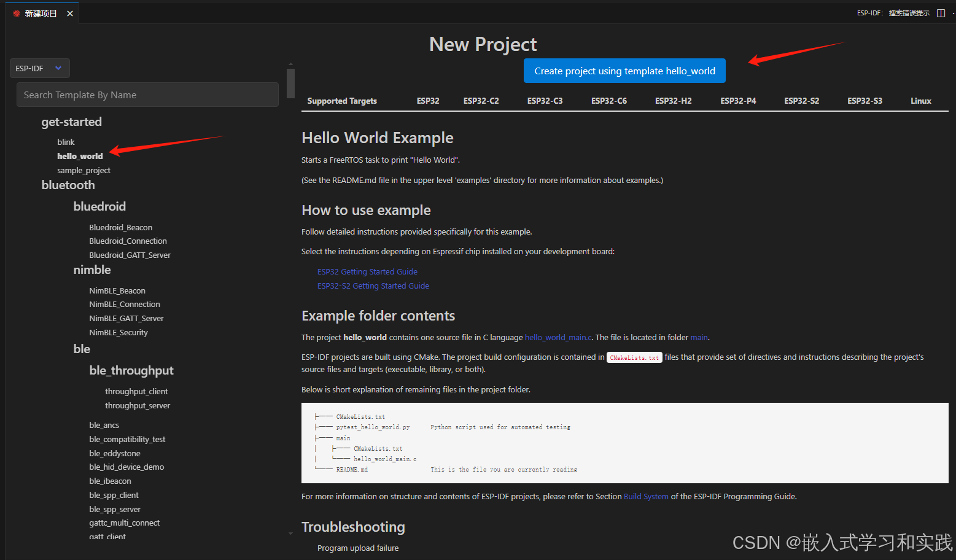
Task: Open the main folder link
Action: (x=699, y=337)
